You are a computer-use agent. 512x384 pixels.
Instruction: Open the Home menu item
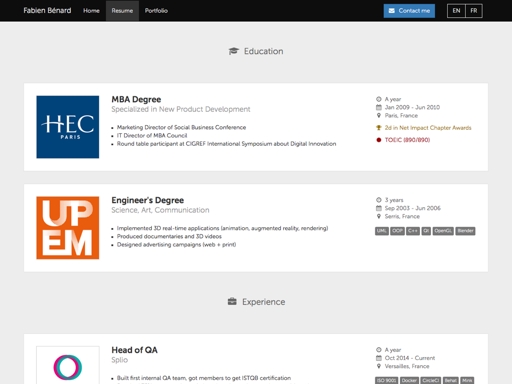tap(91, 11)
